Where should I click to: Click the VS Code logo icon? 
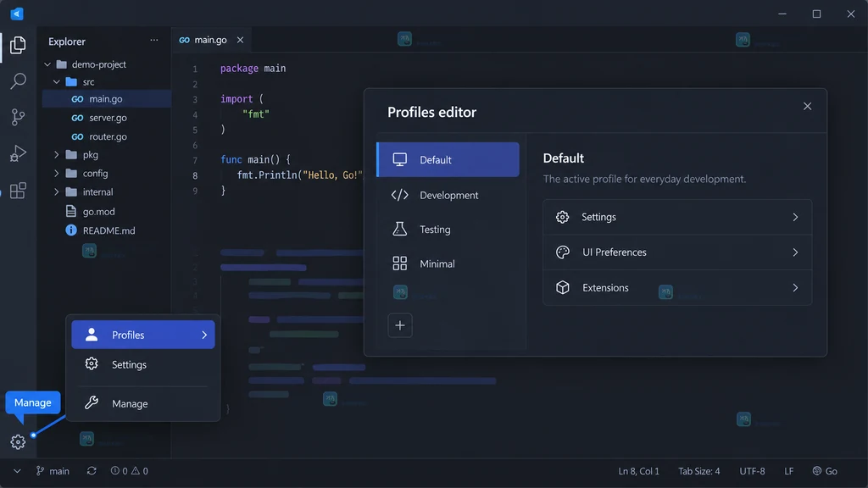(x=17, y=14)
